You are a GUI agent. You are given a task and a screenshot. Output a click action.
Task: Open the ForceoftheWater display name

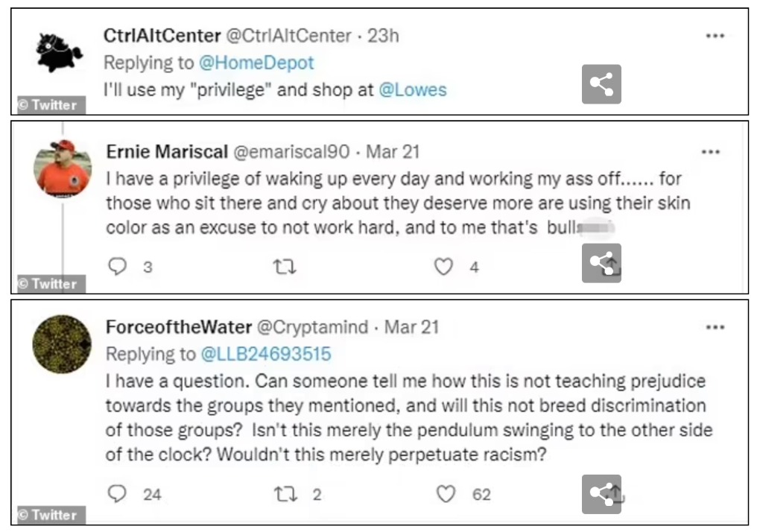pyautogui.click(x=179, y=327)
